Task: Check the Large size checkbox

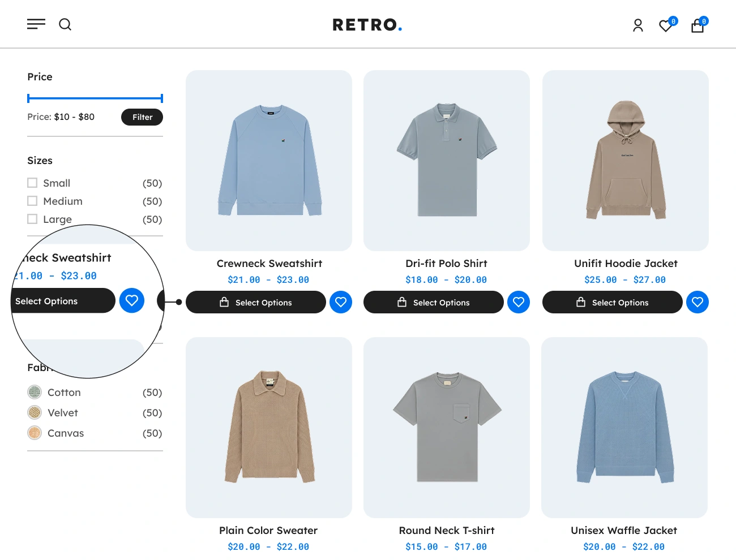Action: (x=32, y=219)
